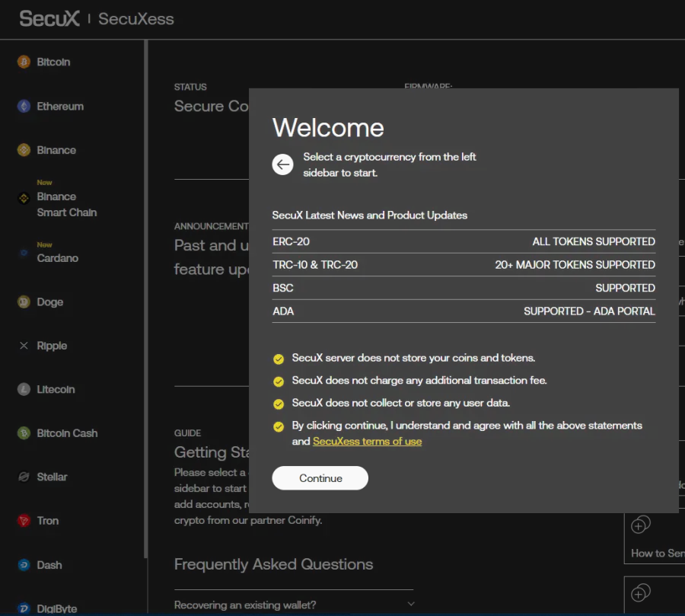Click 'SUPPORTED - ADA PORTAL' text
Viewport: 685px width, 616px height.
coord(589,311)
